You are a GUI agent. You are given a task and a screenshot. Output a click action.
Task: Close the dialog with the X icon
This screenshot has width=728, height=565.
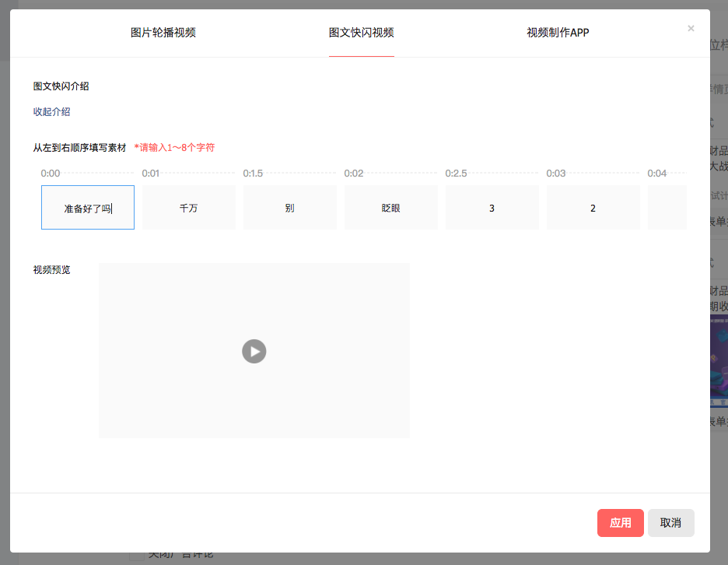(x=691, y=28)
